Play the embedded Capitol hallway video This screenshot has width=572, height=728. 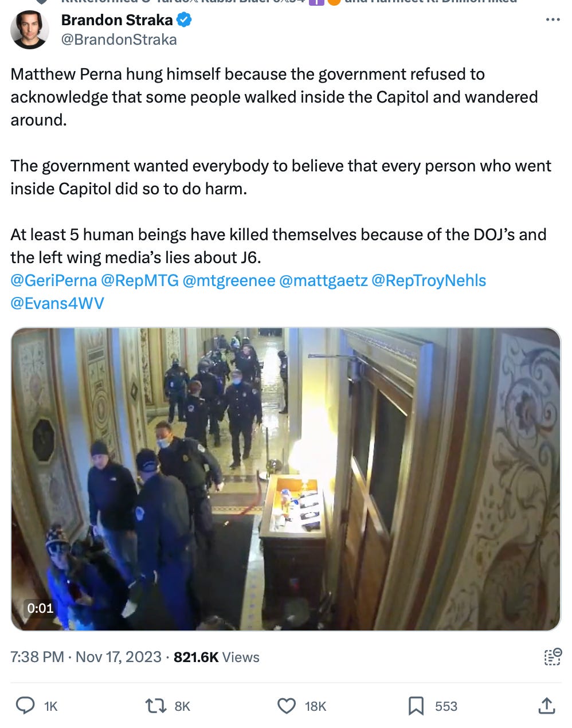pos(286,479)
